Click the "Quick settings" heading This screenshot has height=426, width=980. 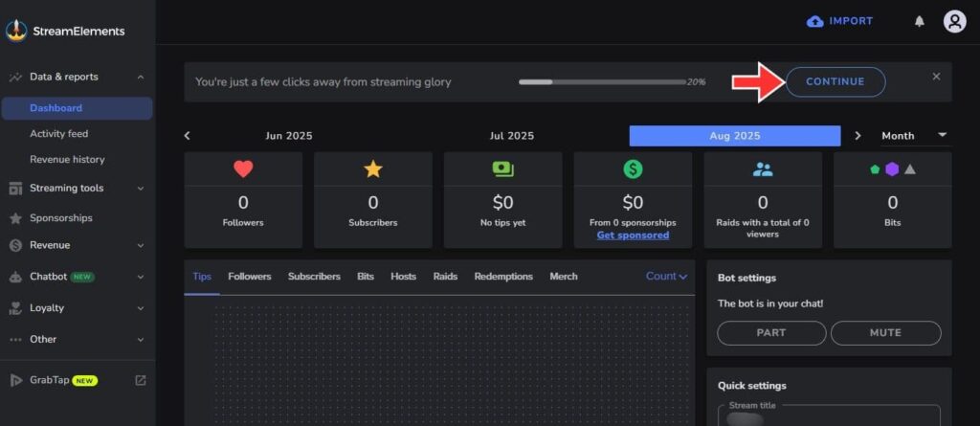click(x=752, y=386)
